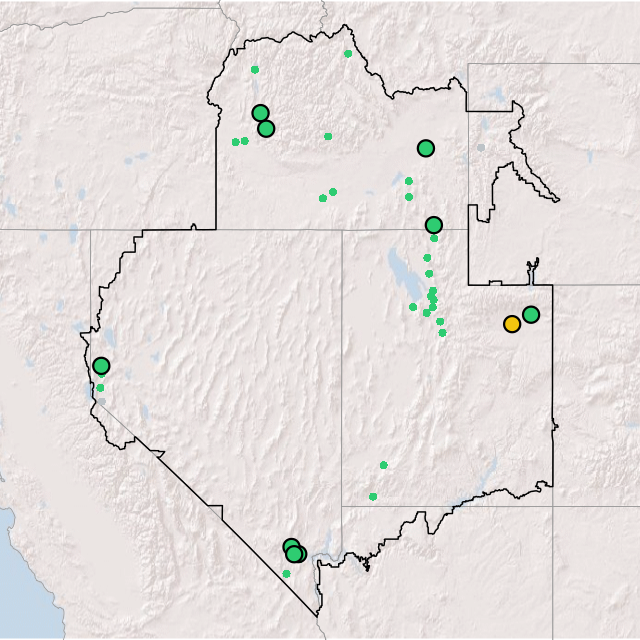Click small grey dot near eastern boundary notch

tap(481, 148)
